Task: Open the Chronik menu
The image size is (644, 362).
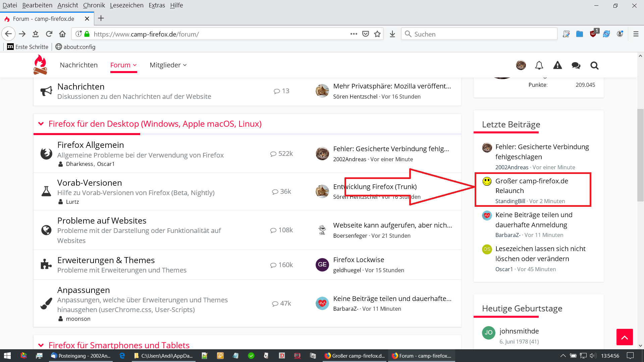Action: pos(94,5)
